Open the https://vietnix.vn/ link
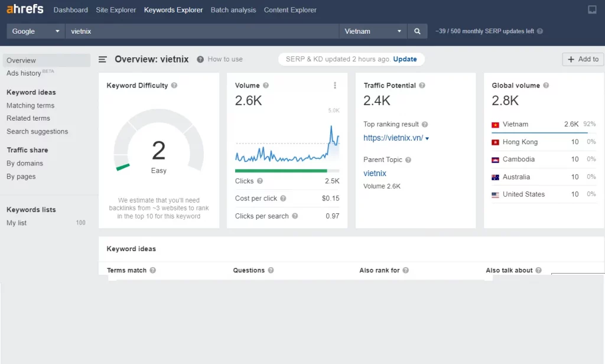 click(x=393, y=138)
